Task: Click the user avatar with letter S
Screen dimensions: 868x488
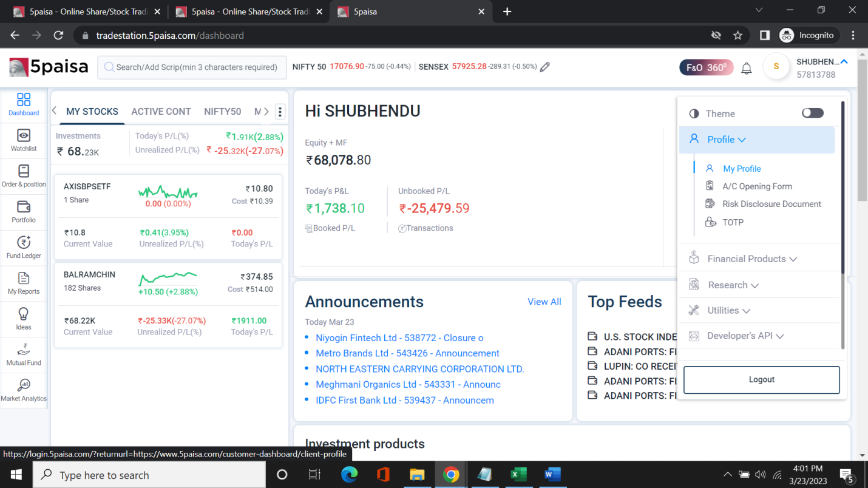Action: click(x=776, y=67)
